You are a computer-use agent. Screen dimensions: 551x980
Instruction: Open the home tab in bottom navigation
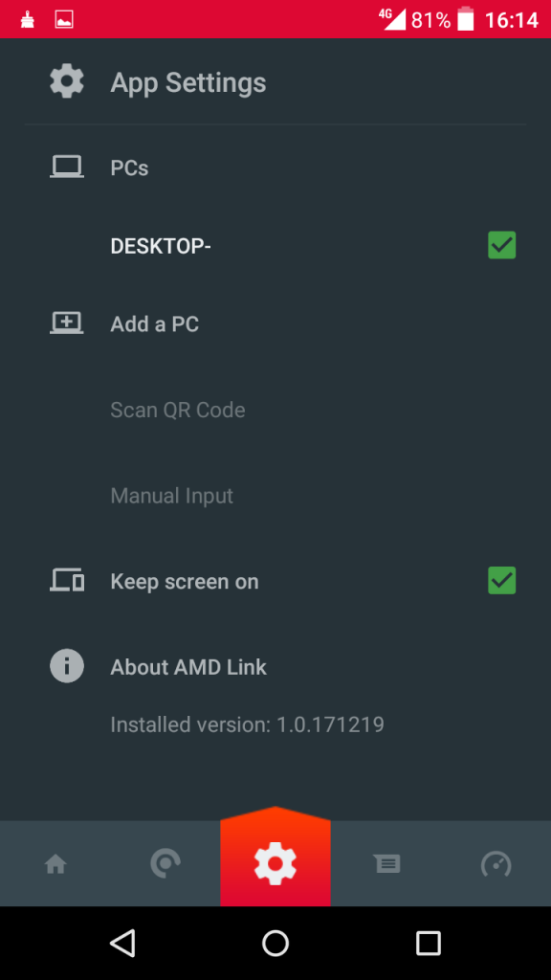click(x=55, y=863)
